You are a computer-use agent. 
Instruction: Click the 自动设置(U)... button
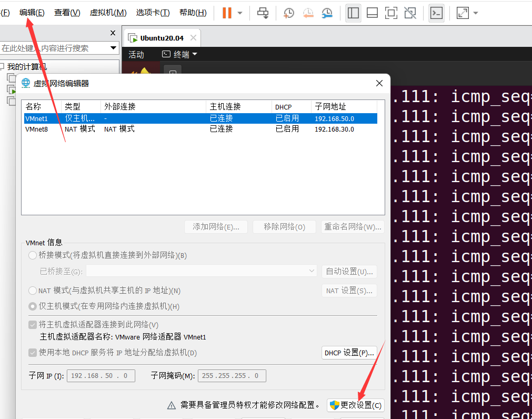(349, 272)
